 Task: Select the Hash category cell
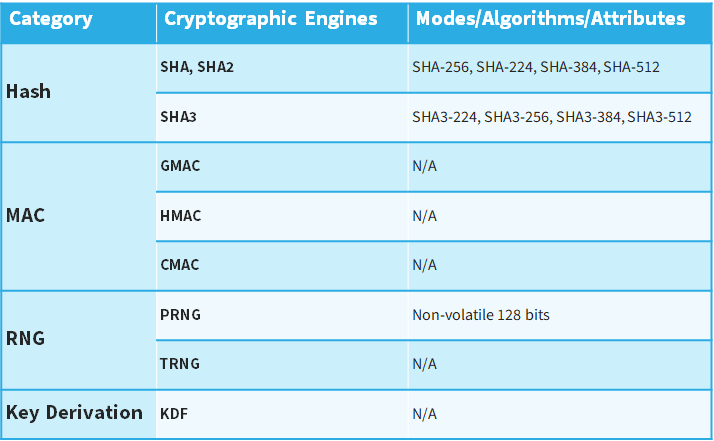28,91
